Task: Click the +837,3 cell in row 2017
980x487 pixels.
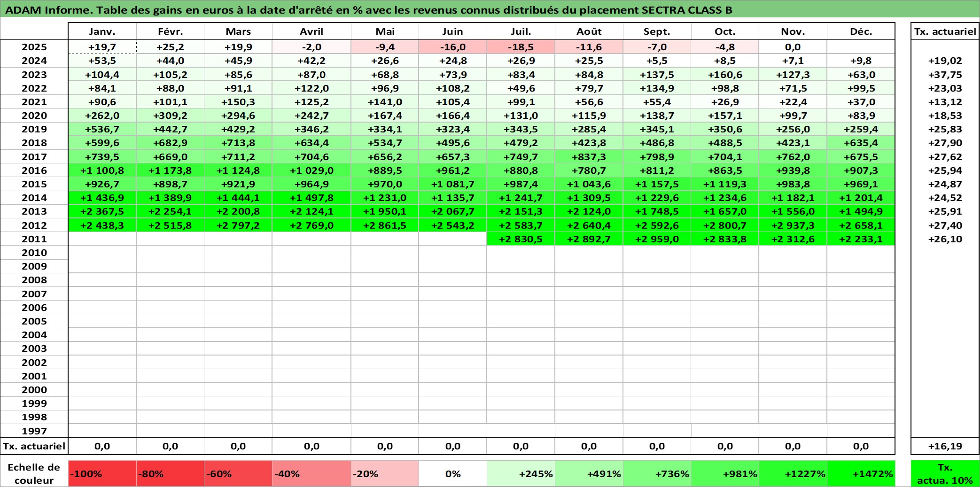Action: [x=589, y=157]
